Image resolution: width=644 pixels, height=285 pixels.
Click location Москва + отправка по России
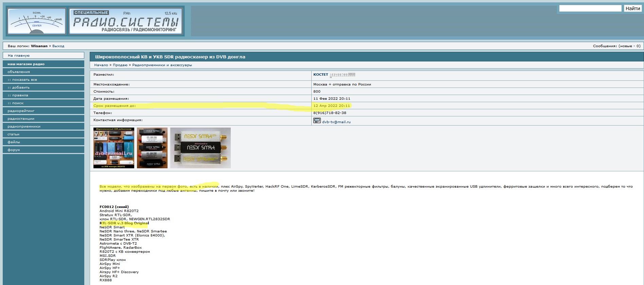[x=342, y=84]
